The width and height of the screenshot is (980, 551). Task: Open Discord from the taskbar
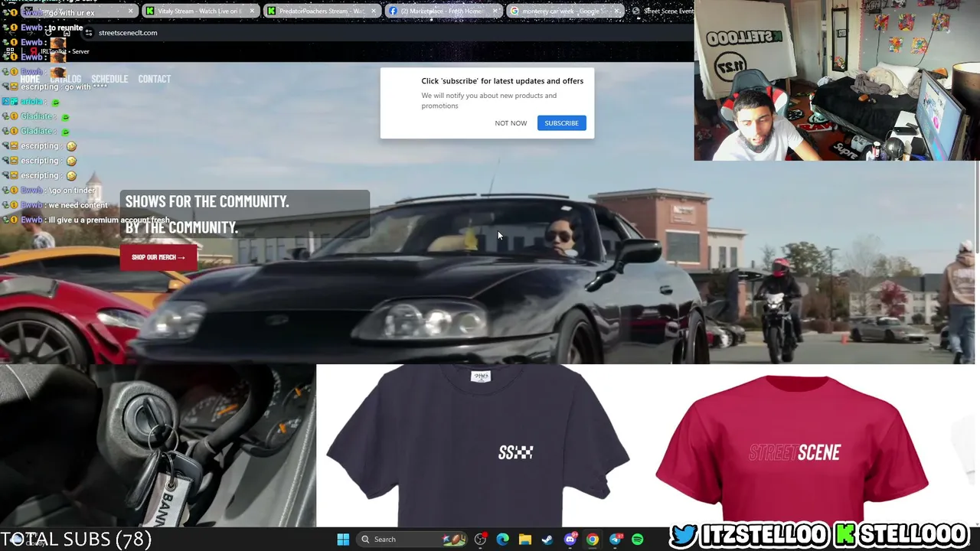click(570, 540)
